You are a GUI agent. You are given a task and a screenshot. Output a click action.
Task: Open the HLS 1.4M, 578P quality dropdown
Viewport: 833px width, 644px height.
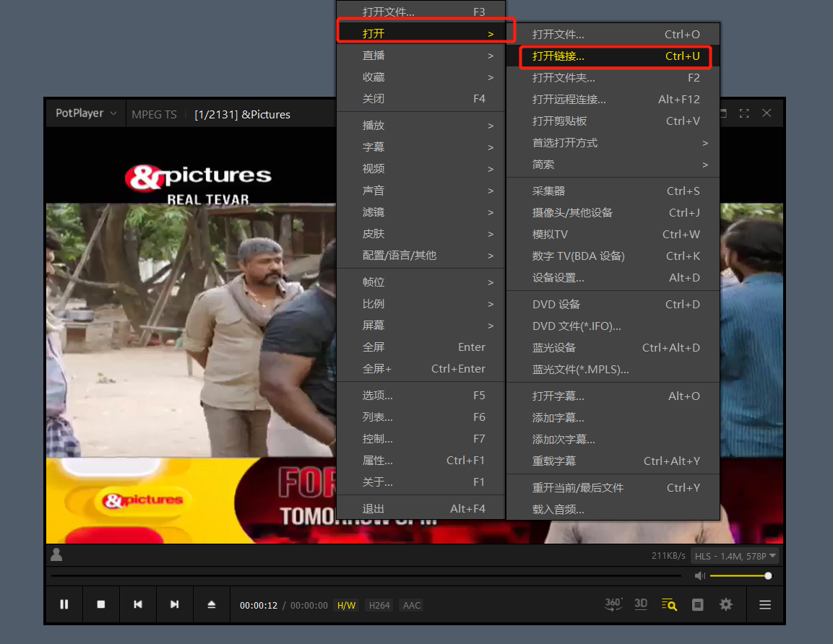tap(735, 555)
